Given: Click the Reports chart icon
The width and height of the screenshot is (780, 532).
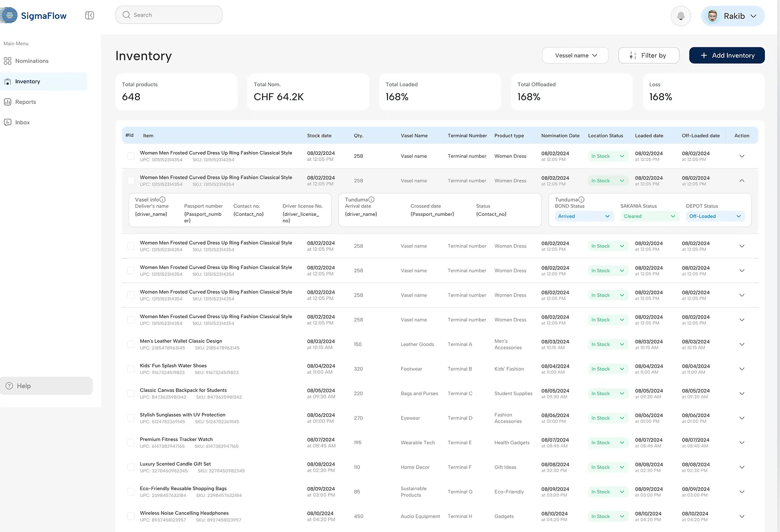Looking at the screenshot, I should (x=7, y=102).
